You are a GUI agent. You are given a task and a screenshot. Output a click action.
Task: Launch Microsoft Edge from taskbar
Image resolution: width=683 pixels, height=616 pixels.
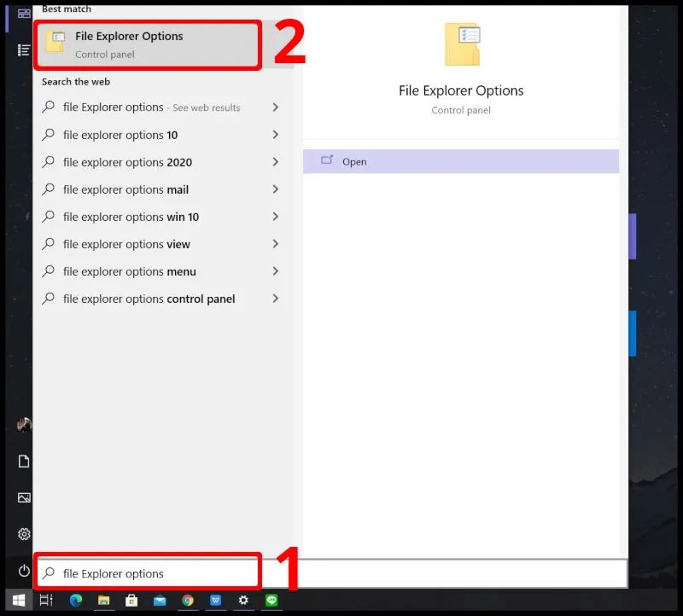[x=76, y=601]
